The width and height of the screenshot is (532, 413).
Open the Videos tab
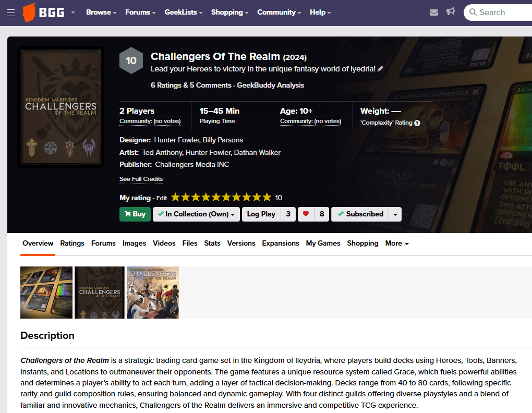point(164,244)
